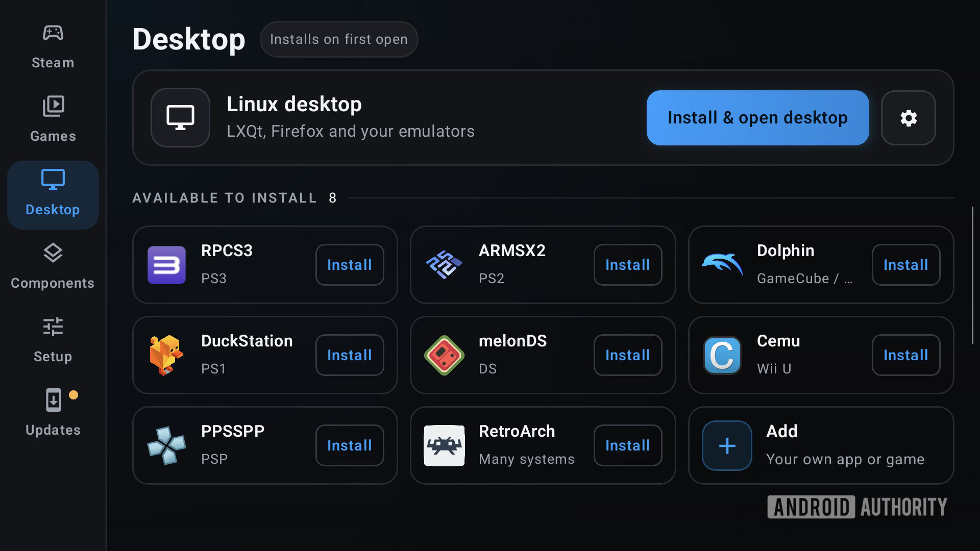Click the 'Linux desktop' title
Image resolution: width=980 pixels, height=551 pixels.
point(294,104)
